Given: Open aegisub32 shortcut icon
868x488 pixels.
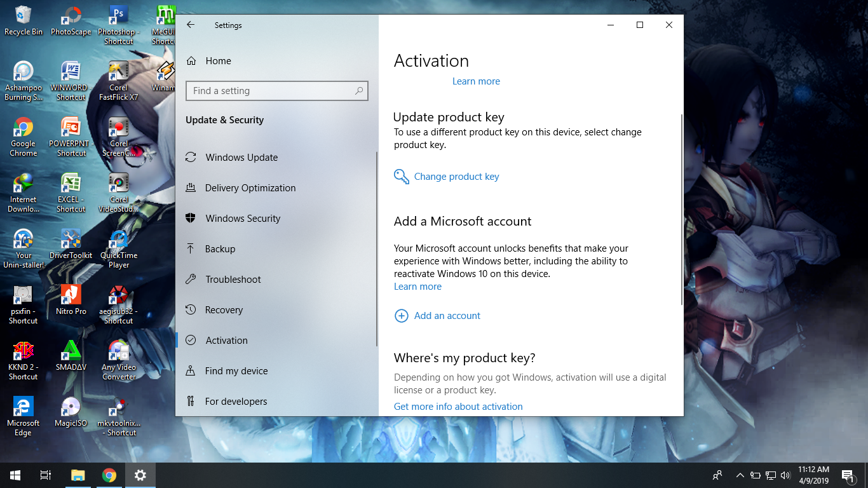Looking at the screenshot, I should (119, 305).
